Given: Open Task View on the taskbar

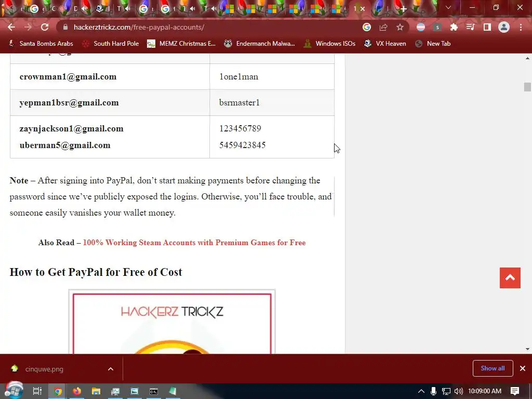Looking at the screenshot, I should tap(37, 391).
